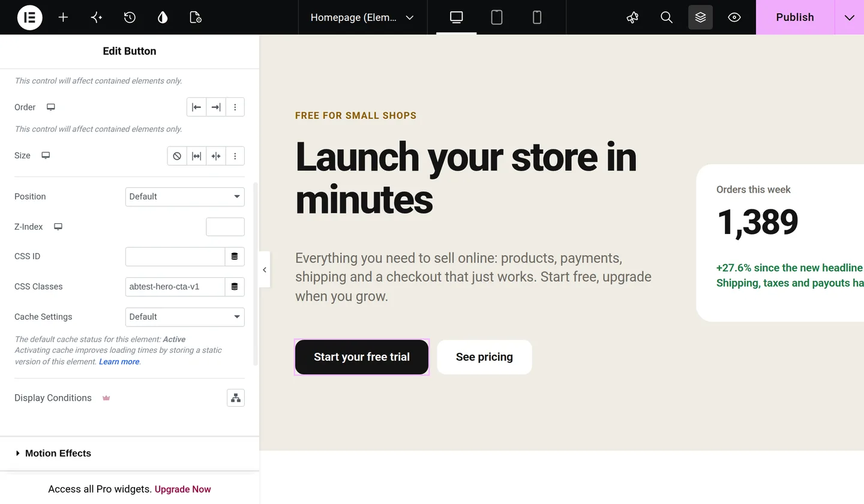Viewport: 864px width, 504px height.
Task: Open the Homepage document selector dropdown
Action: [362, 17]
